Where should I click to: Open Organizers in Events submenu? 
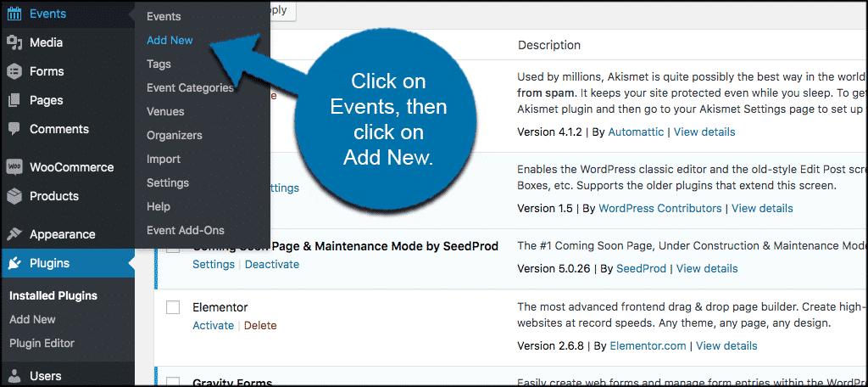pos(175,135)
